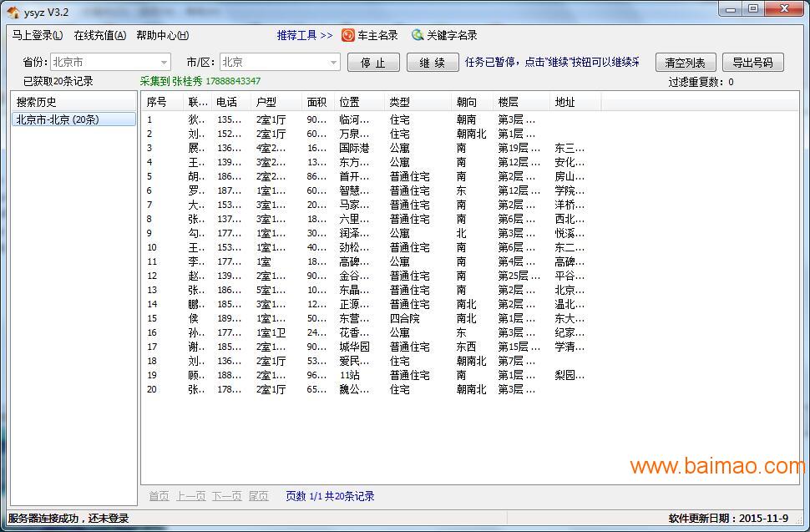The image size is (810, 532).
Task: Click the 车主名录 tool icon
Action: (x=347, y=35)
